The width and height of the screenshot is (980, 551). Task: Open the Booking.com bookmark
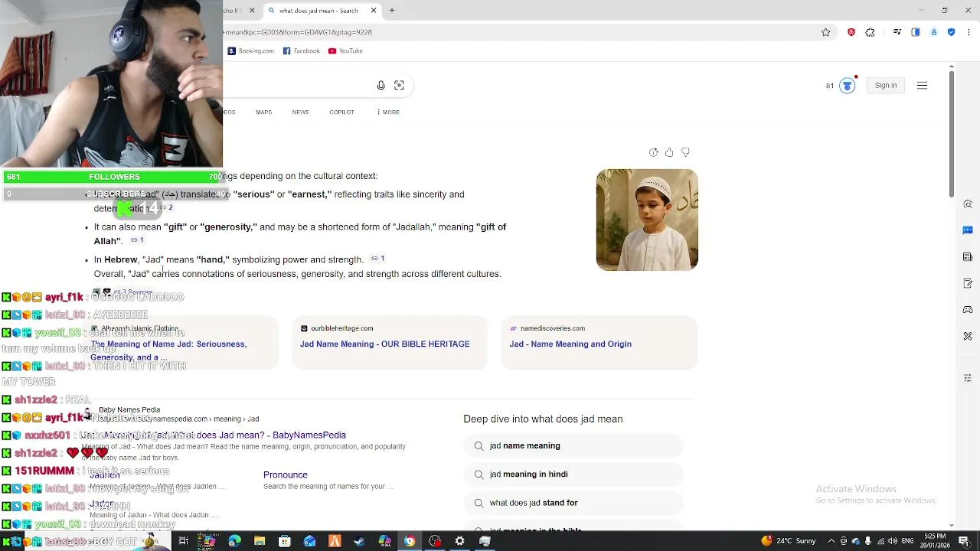tap(250, 51)
